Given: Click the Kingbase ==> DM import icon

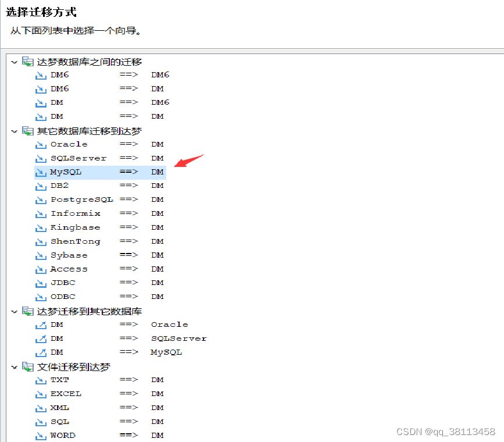Looking at the screenshot, I should 41,228.
